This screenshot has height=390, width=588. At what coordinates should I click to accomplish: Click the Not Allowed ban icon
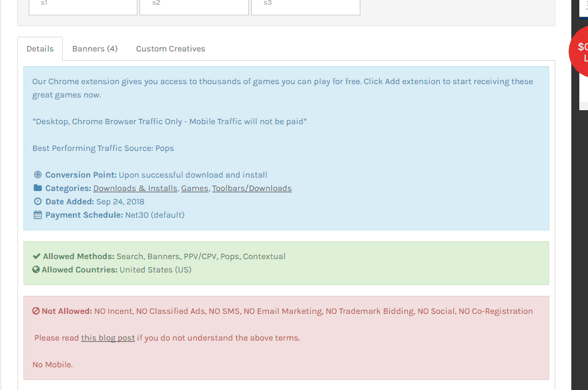(x=36, y=311)
